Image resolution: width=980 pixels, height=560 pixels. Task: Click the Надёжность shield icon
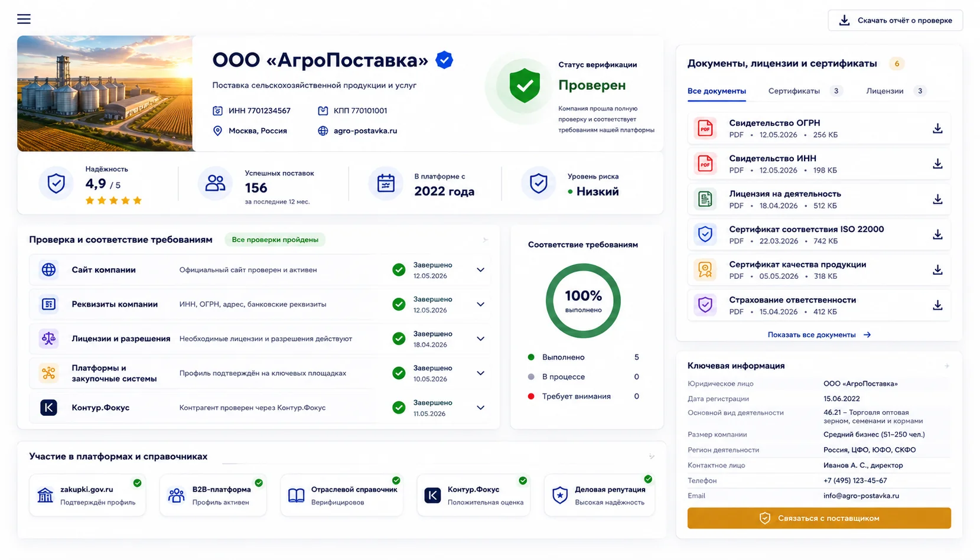[x=56, y=183]
